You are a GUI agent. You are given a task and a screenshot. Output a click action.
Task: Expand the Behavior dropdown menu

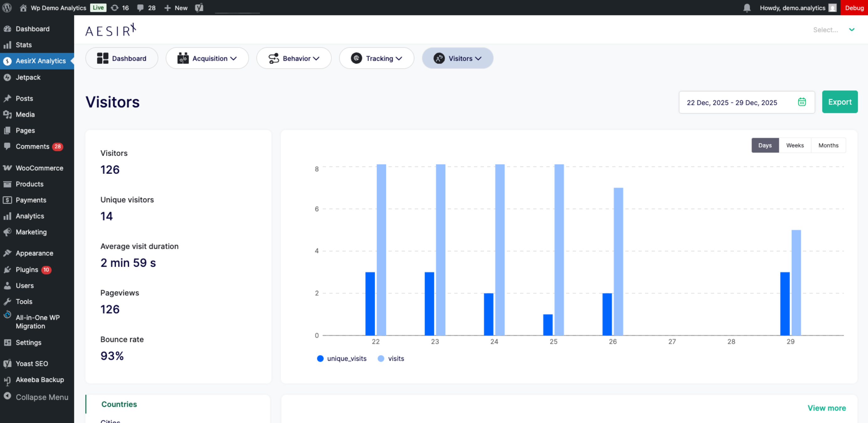[x=294, y=58]
